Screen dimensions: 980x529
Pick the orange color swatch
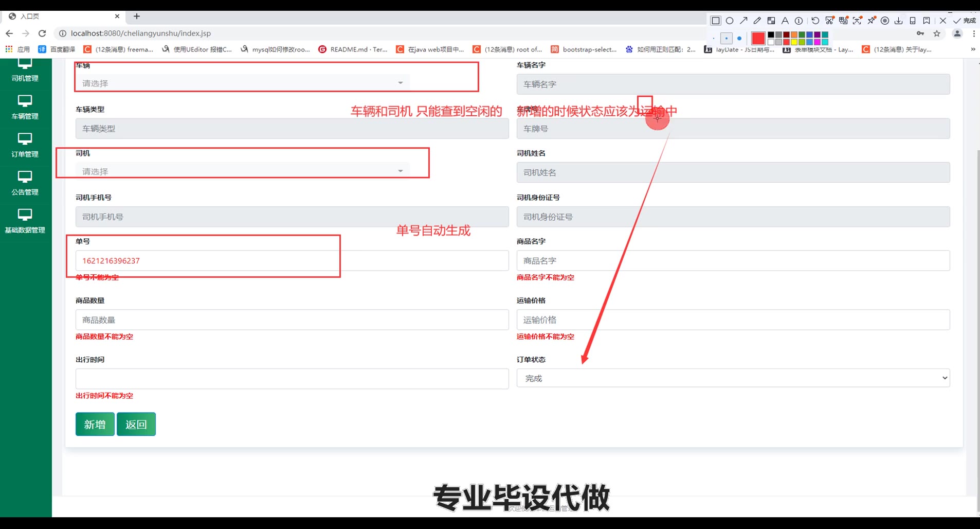[794, 35]
